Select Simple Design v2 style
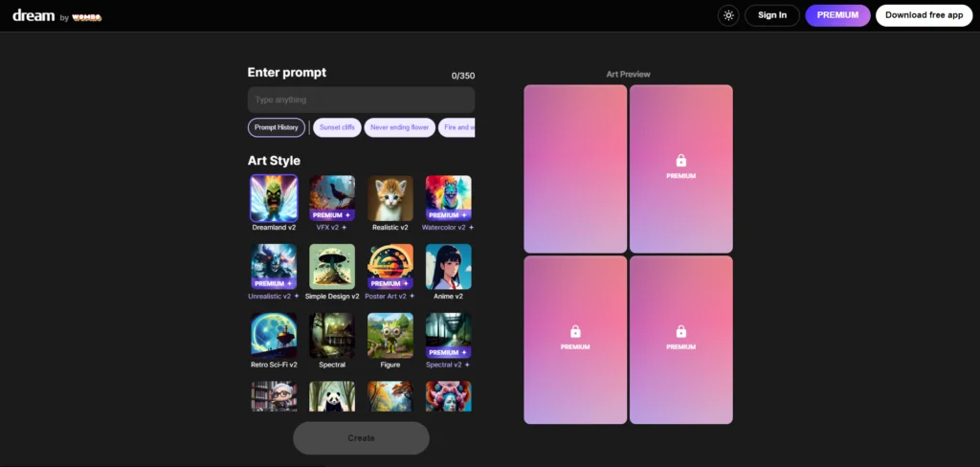 tap(332, 267)
